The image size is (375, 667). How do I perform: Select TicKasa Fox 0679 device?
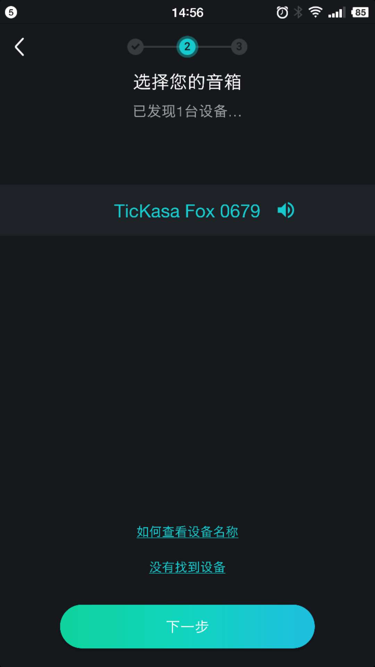point(188,210)
